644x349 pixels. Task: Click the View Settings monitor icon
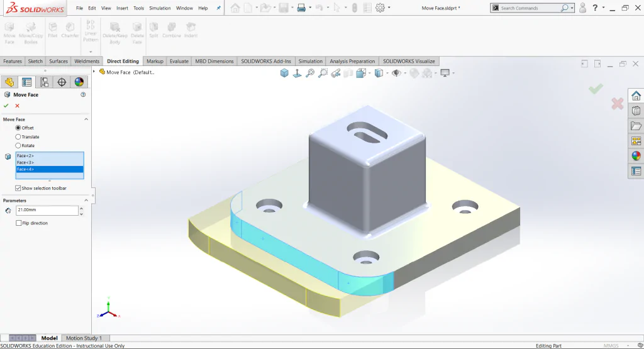(x=445, y=73)
